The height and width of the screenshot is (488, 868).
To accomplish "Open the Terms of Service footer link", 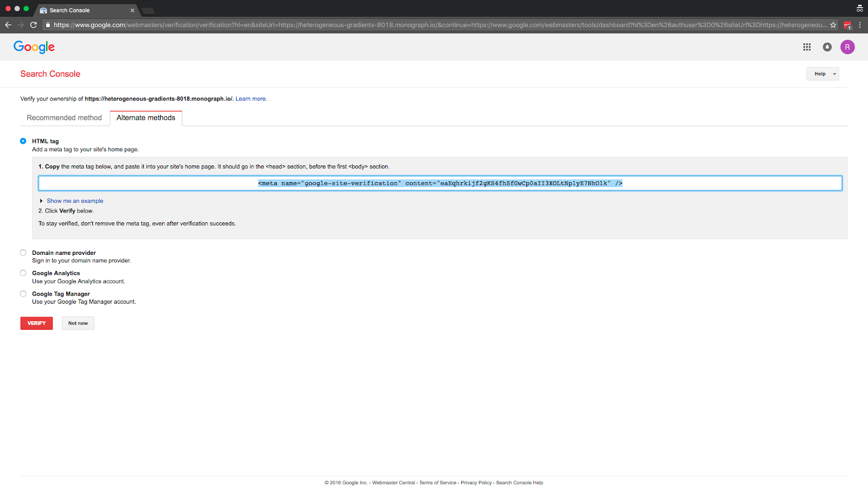I will pos(438,483).
